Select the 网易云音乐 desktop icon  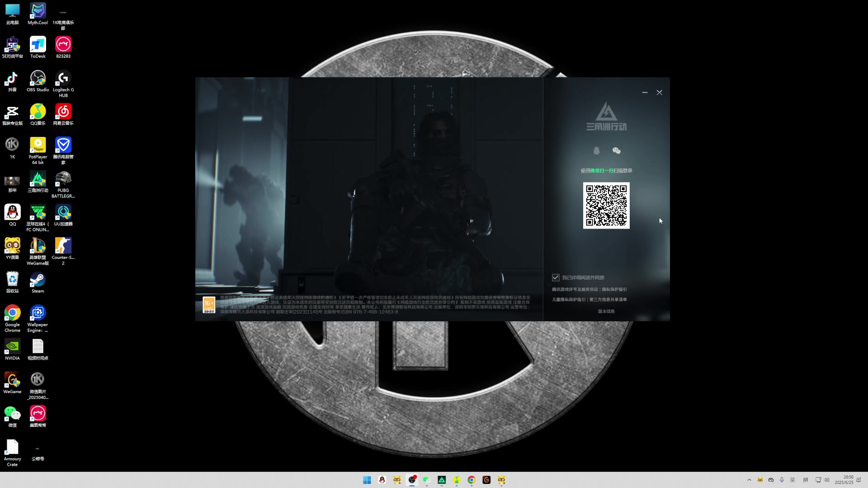(63, 115)
